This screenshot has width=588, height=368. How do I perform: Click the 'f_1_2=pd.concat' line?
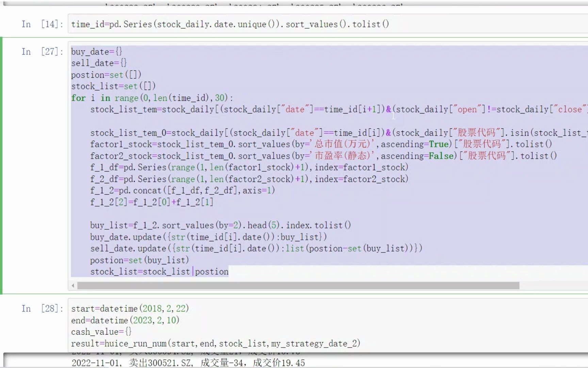coord(182,191)
